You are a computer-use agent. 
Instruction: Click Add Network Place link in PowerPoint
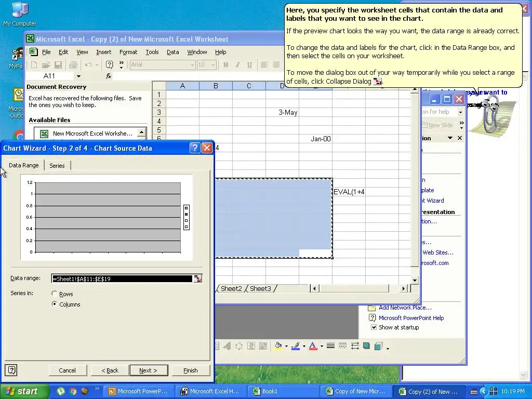point(405,308)
